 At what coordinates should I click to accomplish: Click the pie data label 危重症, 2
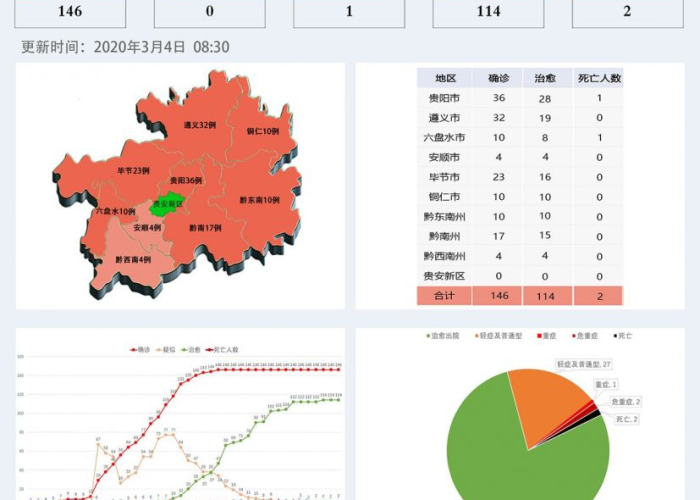point(625,402)
